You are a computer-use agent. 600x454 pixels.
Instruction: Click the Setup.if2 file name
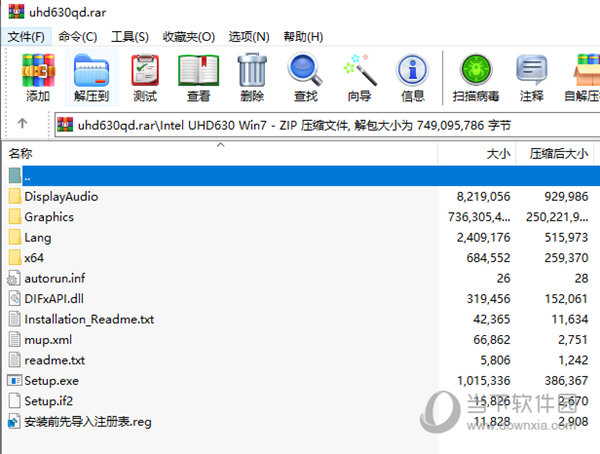point(49,401)
